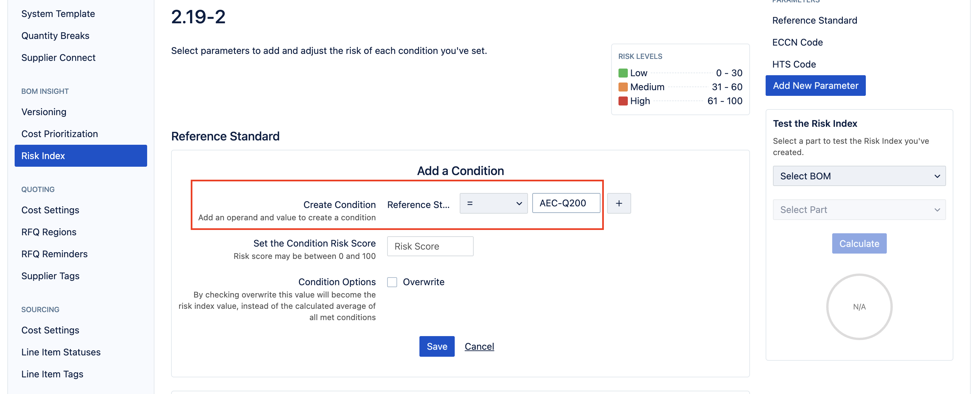
Task: Click the orange Medium risk swatch
Action: (x=623, y=87)
